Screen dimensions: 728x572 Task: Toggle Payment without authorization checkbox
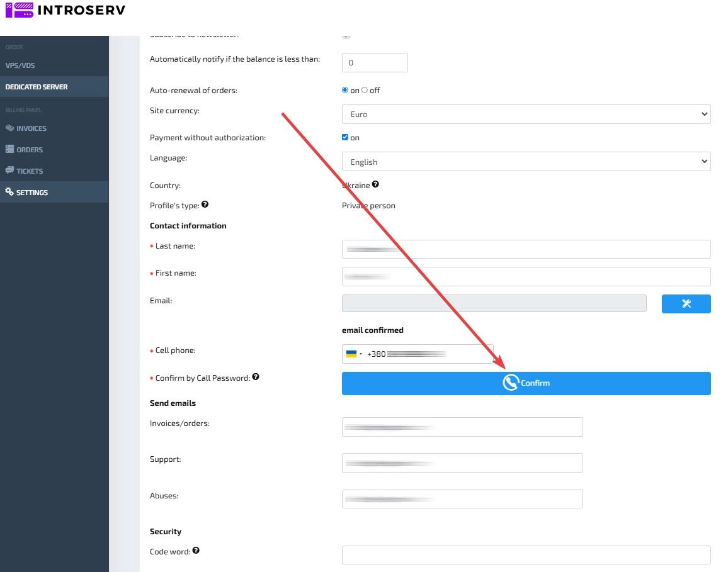point(345,137)
